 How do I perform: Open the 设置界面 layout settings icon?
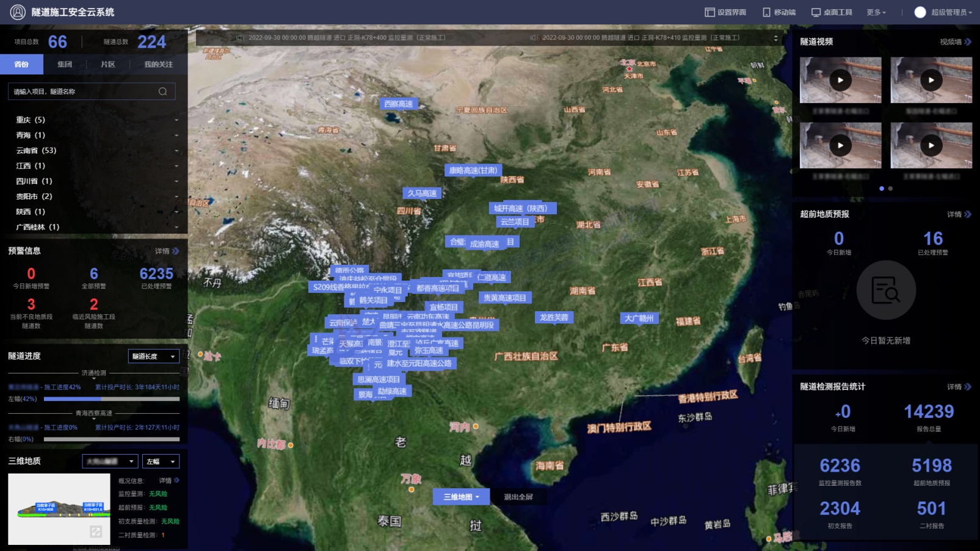710,12
